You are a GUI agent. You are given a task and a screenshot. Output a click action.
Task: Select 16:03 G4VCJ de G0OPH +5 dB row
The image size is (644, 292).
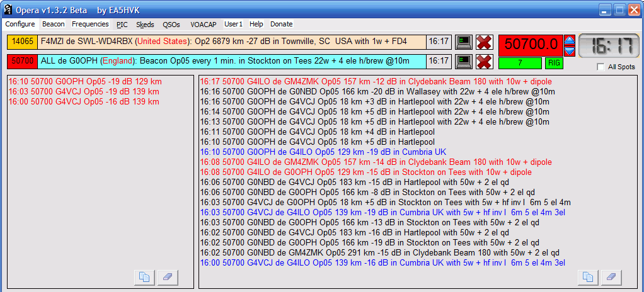pyautogui.click(x=385, y=202)
